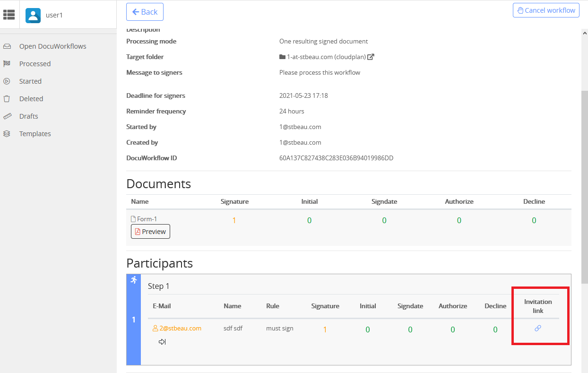Open Templates from the sidebar menu
This screenshot has height=373, width=588.
35,133
